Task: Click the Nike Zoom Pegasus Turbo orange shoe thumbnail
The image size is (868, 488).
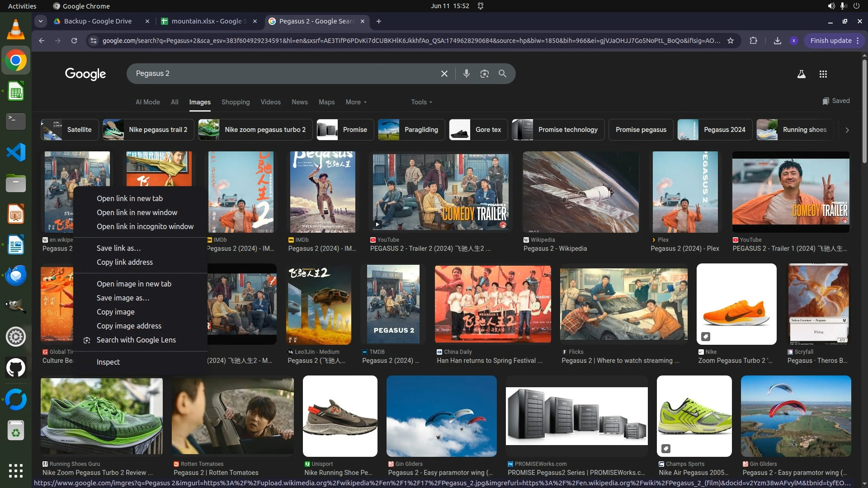Action: (736, 304)
